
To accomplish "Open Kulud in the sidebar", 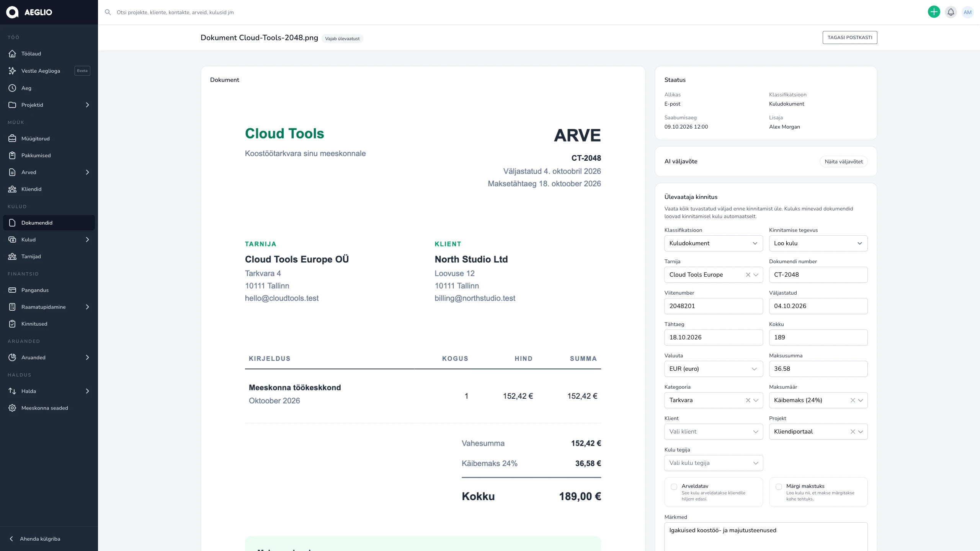I will [49, 240].
